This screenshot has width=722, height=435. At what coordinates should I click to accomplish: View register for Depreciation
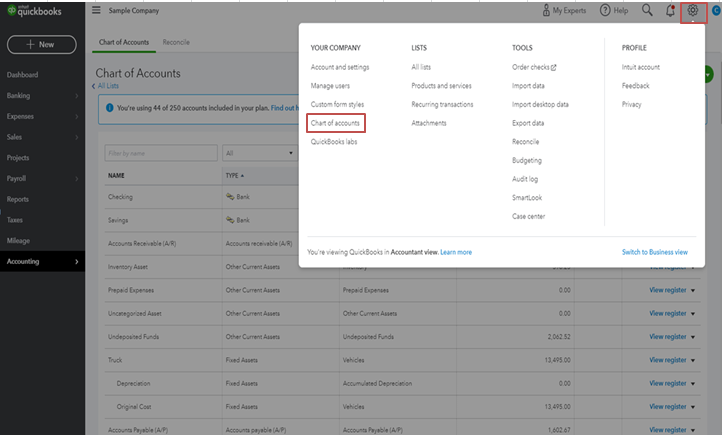click(668, 383)
